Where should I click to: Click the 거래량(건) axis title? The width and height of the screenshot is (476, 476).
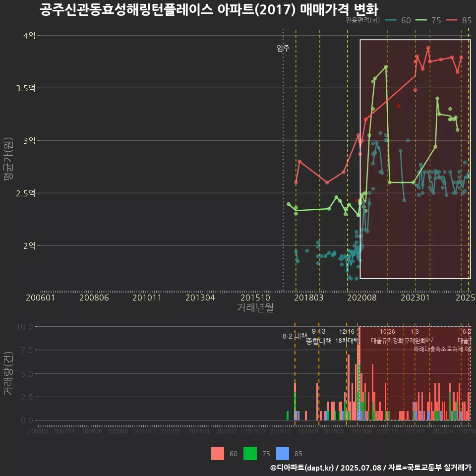[x=8, y=373]
